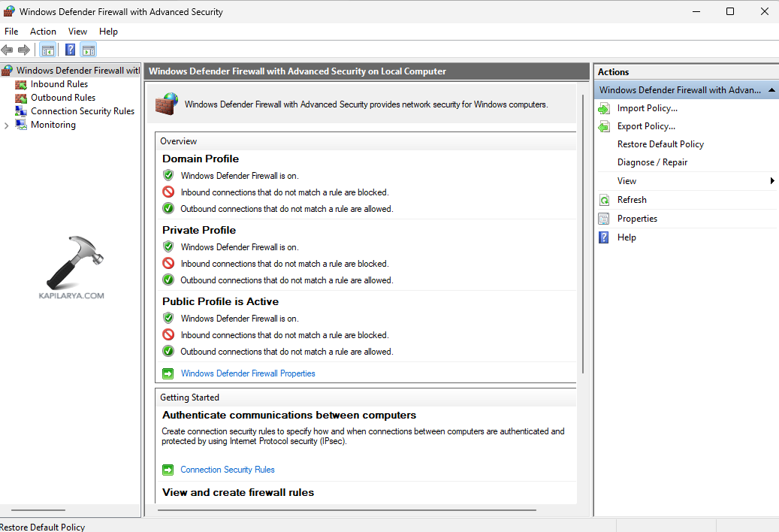Select Outbound Rules in the left tree

click(62, 98)
